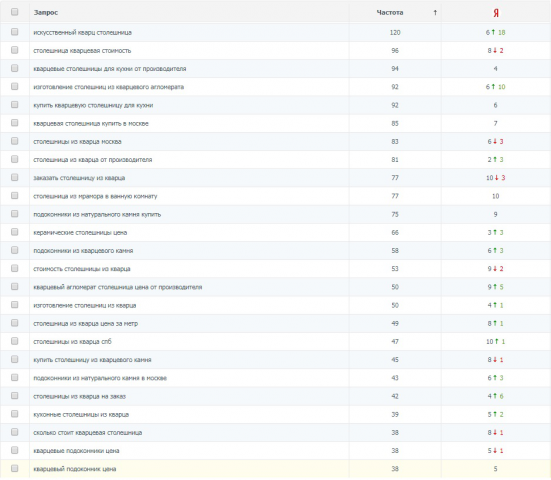Select 'сколько стоит кварцевая столешница' checkbox

[14, 432]
